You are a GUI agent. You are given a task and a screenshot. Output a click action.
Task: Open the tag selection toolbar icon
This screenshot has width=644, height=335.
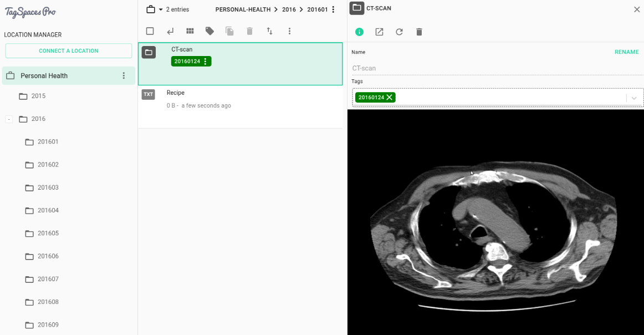[209, 31]
